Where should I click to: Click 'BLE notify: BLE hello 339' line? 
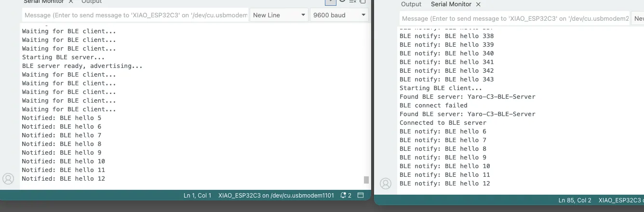click(447, 45)
